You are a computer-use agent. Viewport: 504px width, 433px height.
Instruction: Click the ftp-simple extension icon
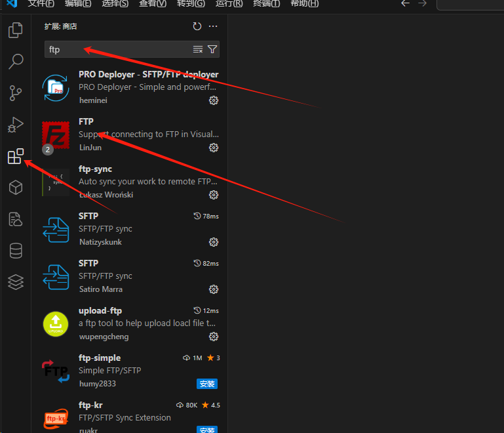click(56, 371)
